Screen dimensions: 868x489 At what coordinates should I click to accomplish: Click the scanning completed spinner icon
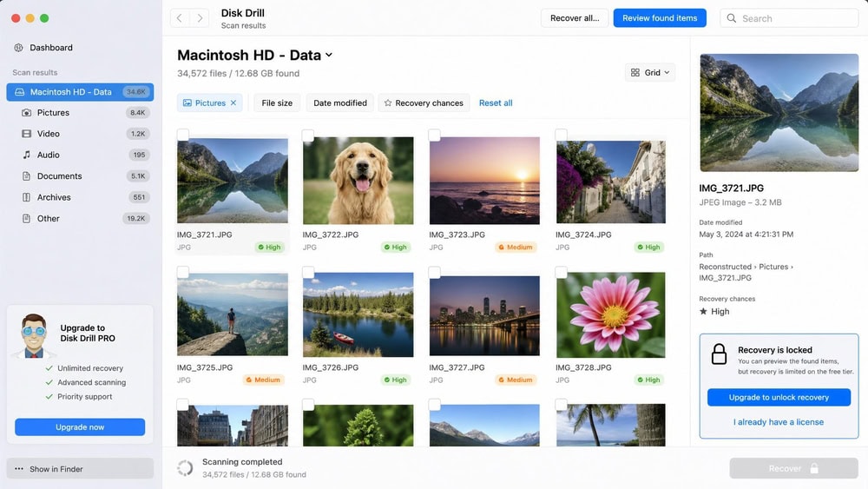[x=185, y=468]
